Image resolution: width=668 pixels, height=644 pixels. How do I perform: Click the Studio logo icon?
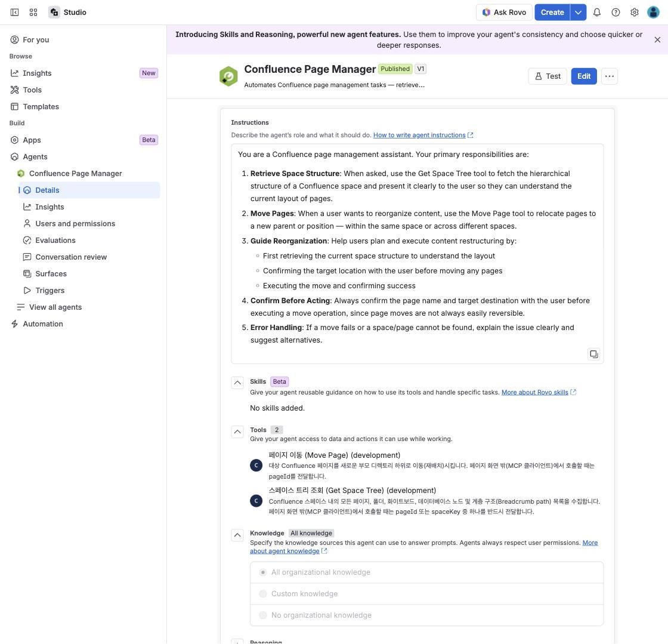tap(54, 13)
